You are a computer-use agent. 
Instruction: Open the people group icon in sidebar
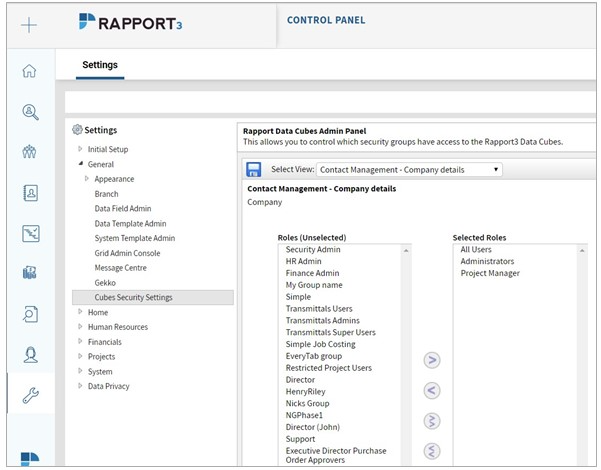[30, 152]
